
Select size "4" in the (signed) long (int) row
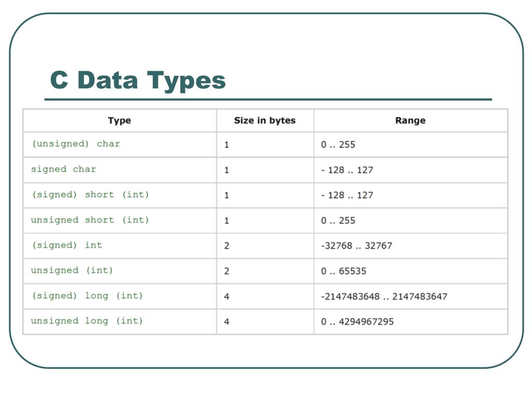[227, 297]
